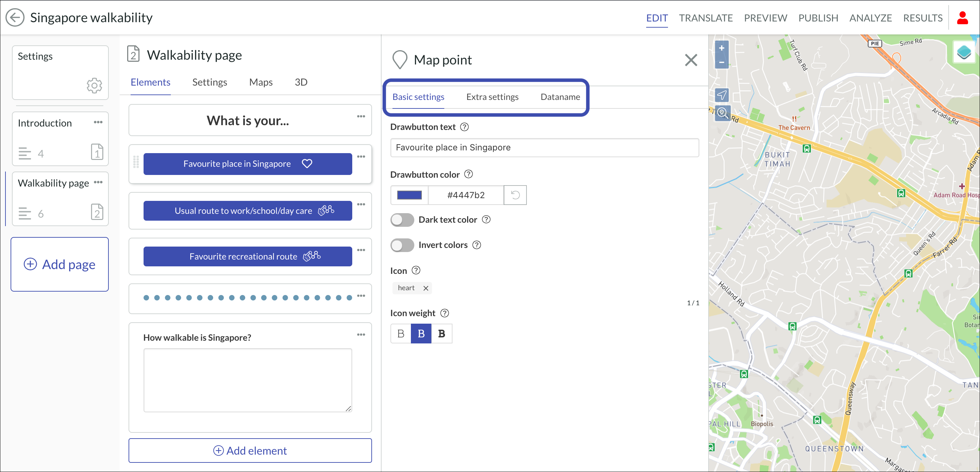980x472 pixels.
Task: Click the map navigation arrow icon
Action: (721, 95)
